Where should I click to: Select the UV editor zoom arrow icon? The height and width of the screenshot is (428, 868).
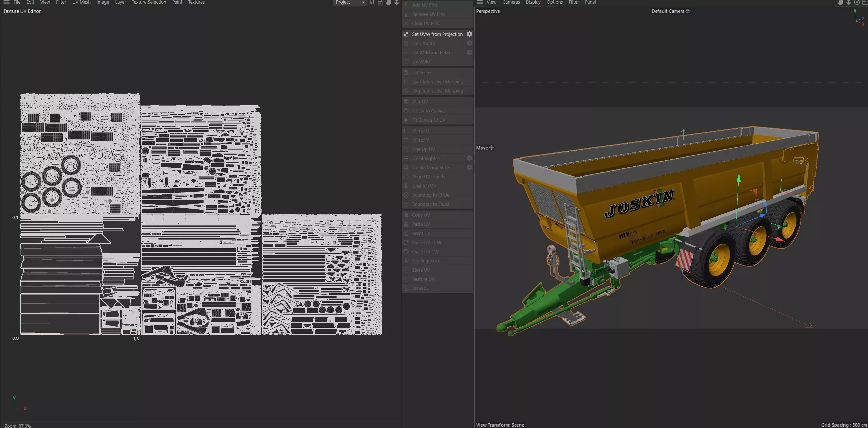(397, 2)
